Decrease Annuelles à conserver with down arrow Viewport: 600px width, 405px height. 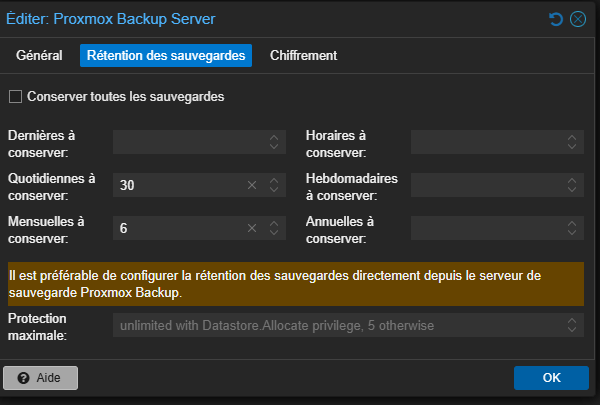point(572,232)
